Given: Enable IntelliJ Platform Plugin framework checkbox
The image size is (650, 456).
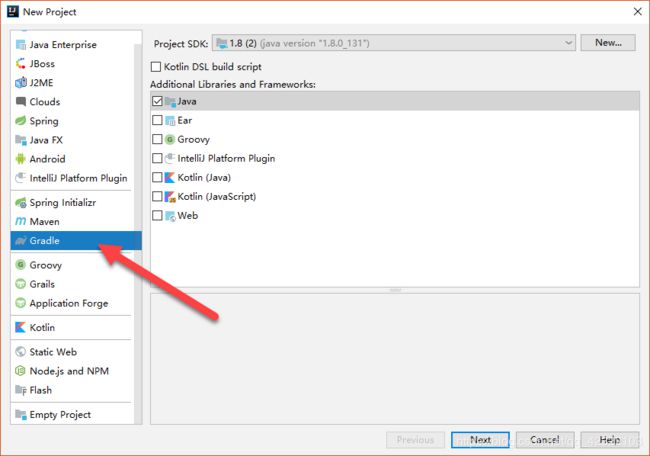Looking at the screenshot, I should point(157,158).
